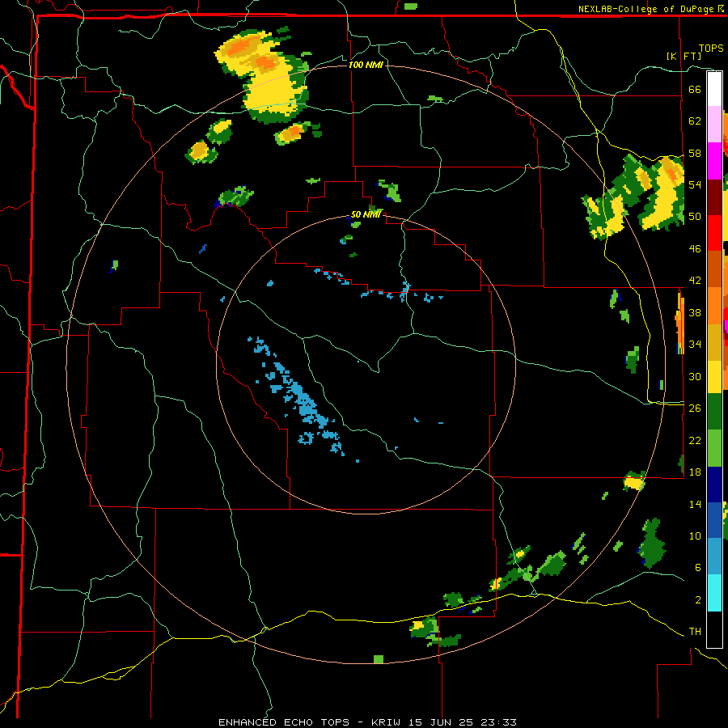Click the '2' legend value
This screenshot has width=728, height=728.
[697, 600]
